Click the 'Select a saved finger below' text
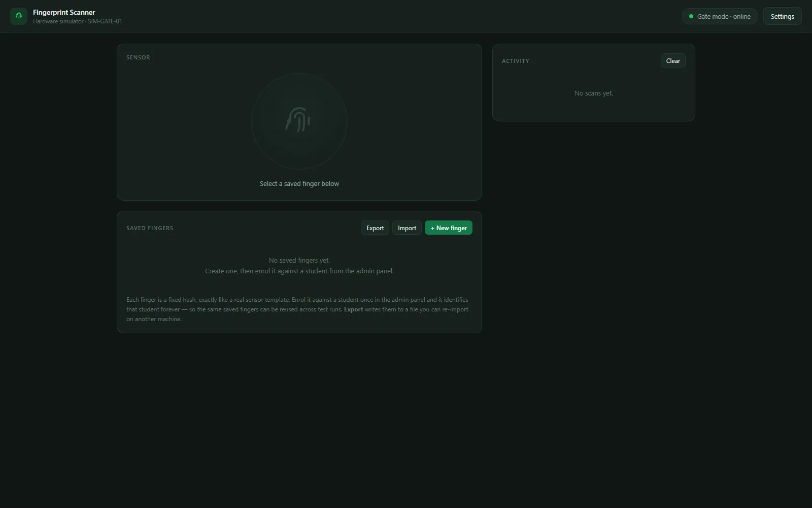This screenshot has width=812, height=508. coord(299,184)
